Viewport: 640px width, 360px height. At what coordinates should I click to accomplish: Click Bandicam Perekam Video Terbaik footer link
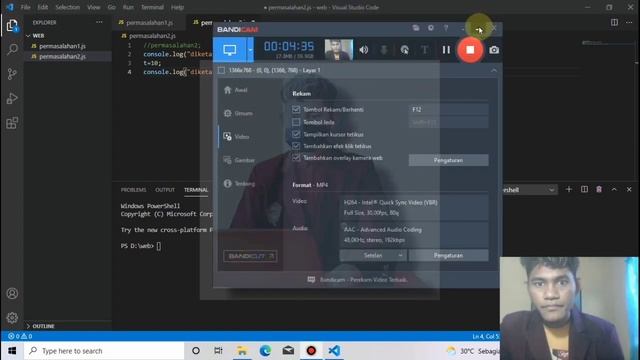(357, 280)
